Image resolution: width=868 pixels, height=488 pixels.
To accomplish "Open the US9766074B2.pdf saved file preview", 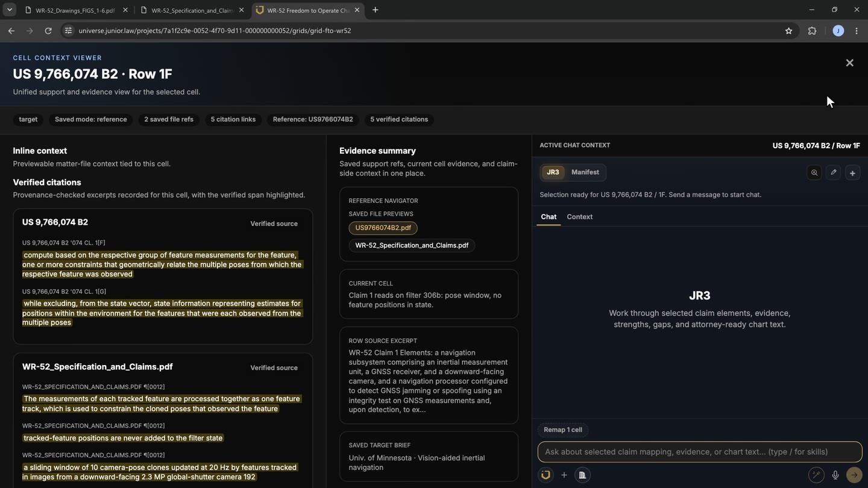I will coord(383,228).
